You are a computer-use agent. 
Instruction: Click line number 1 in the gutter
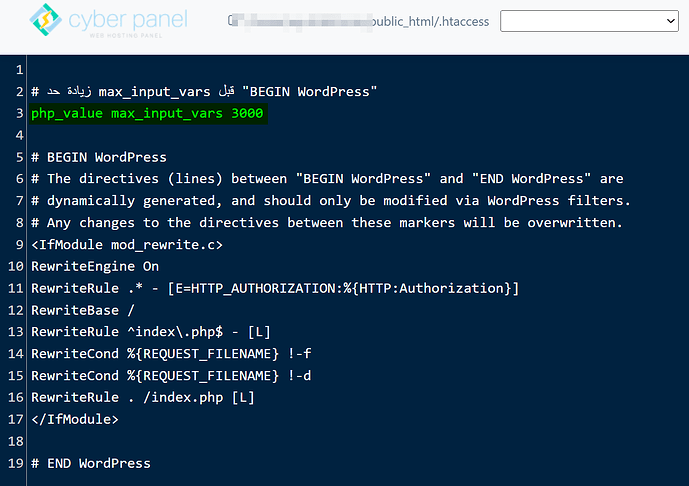pyautogui.click(x=19, y=70)
